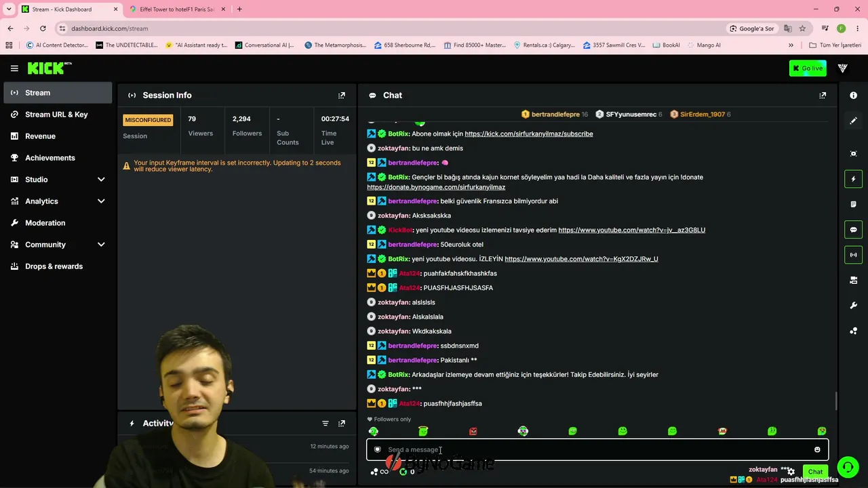Click the red angry emote in the emote row

pos(473,431)
